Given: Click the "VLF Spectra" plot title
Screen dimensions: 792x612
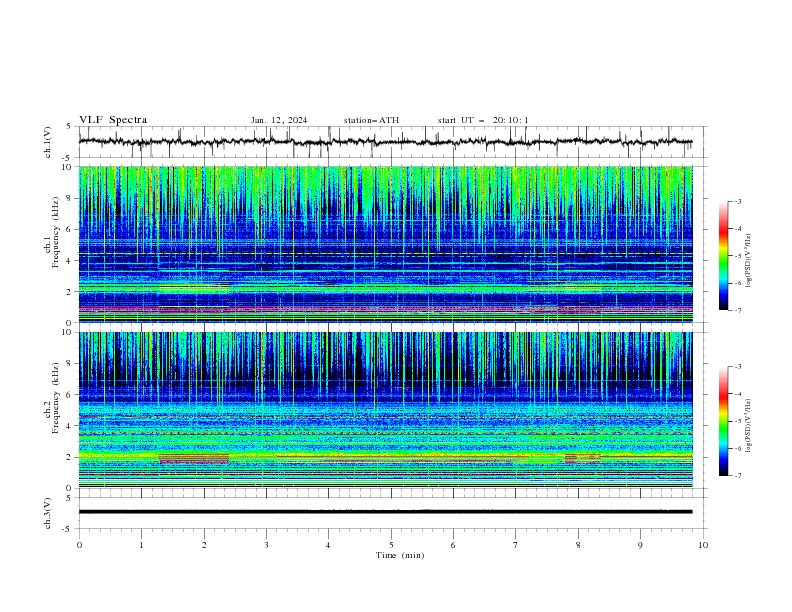Looking at the screenshot, I should pyautogui.click(x=113, y=120).
